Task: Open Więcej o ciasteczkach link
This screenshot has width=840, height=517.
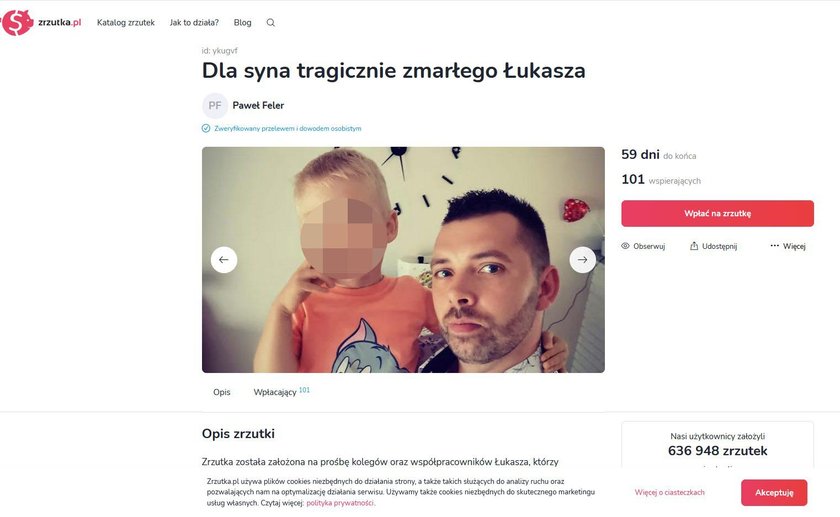Action: 670,492
